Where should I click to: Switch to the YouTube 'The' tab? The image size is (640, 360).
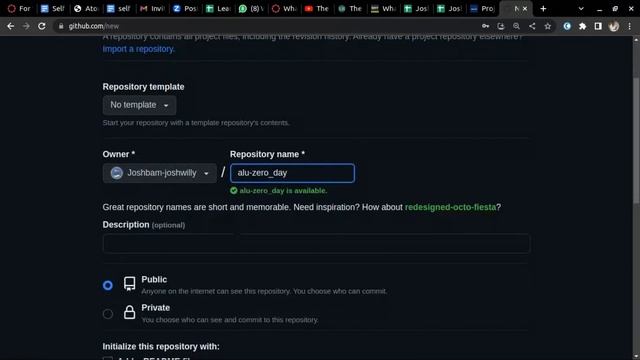click(317, 9)
